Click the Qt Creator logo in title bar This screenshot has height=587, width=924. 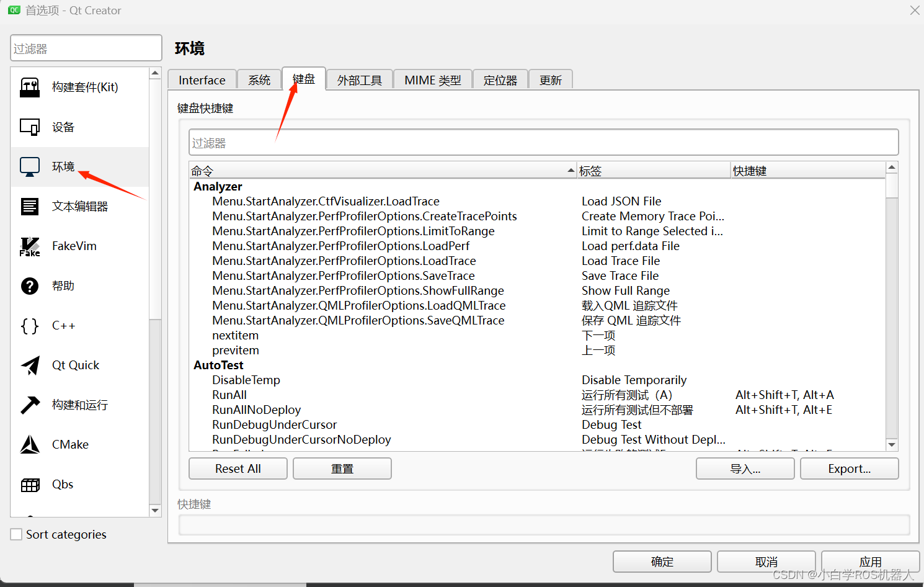click(14, 10)
